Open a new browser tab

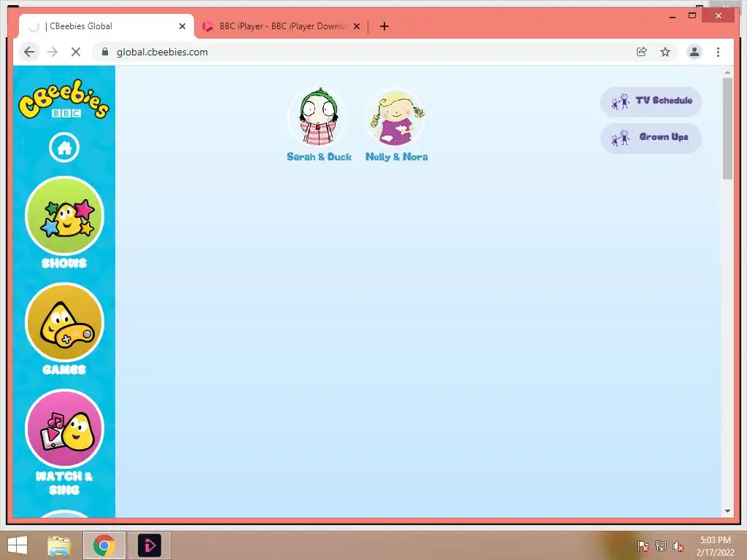click(384, 26)
